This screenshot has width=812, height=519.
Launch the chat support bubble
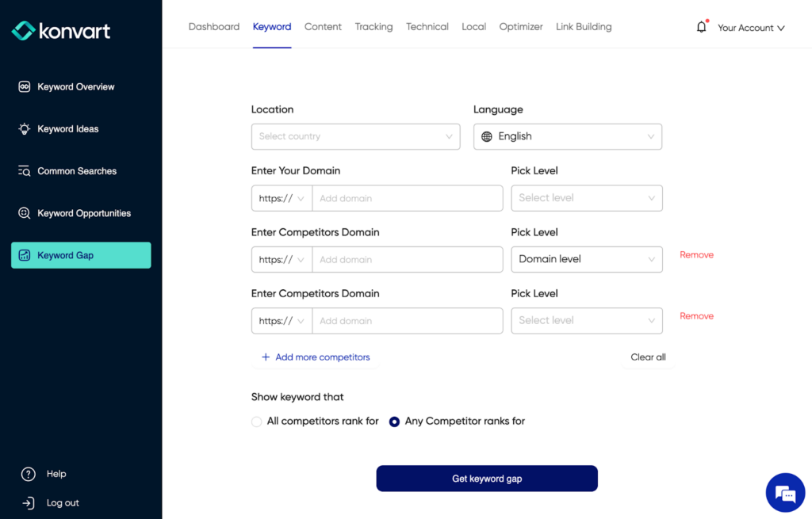coord(784,492)
